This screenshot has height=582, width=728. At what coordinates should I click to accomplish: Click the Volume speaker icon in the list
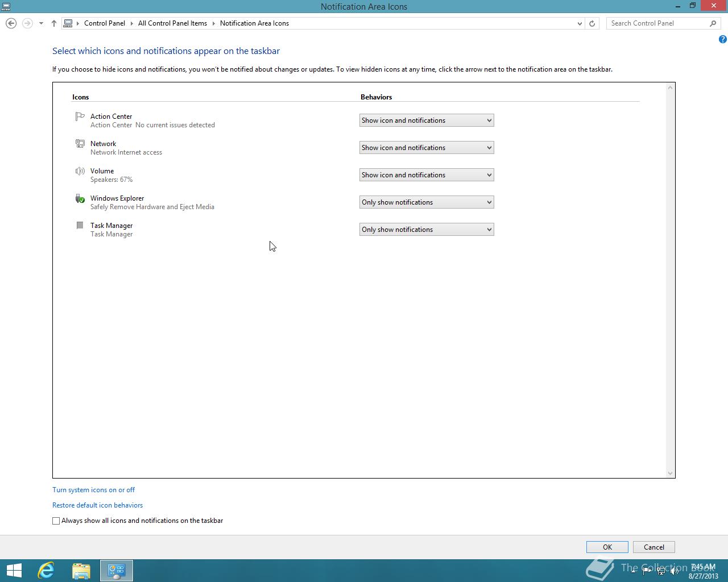(80, 171)
